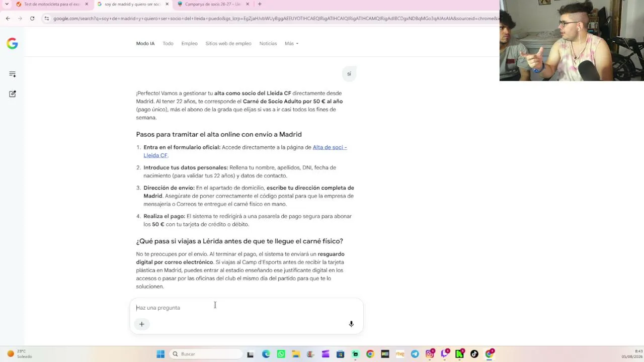Click the heading 'Pasos para tramitar el alta online'
Screen dimensions: 644x362
[x=219, y=134]
